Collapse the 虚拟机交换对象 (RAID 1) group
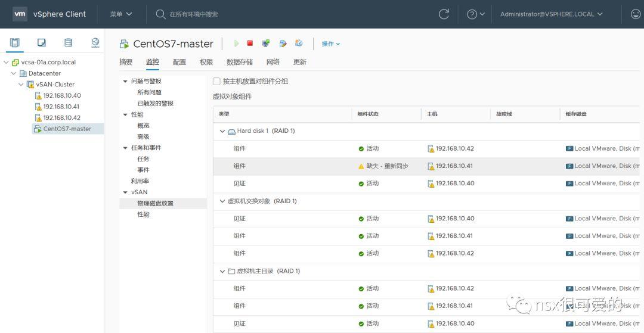 [x=222, y=201]
